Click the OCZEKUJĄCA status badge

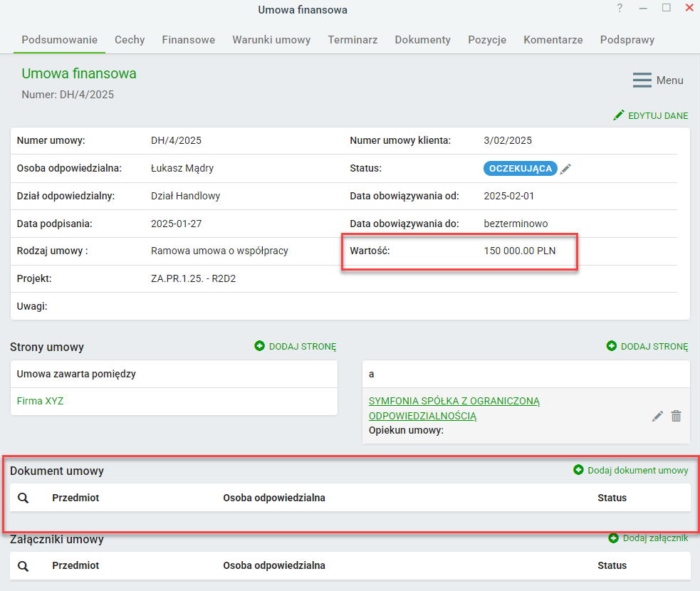click(x=521, y=168)
